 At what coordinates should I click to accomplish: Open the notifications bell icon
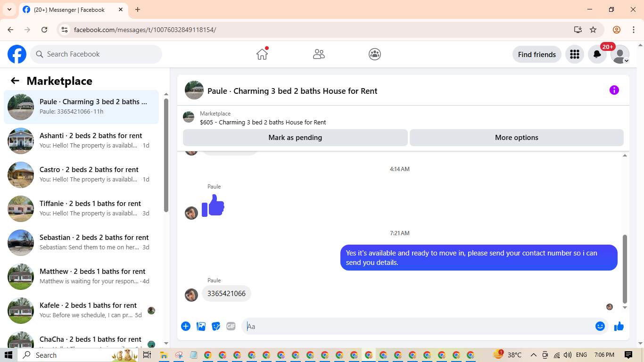pyautogui.click(x=597, y=54)
